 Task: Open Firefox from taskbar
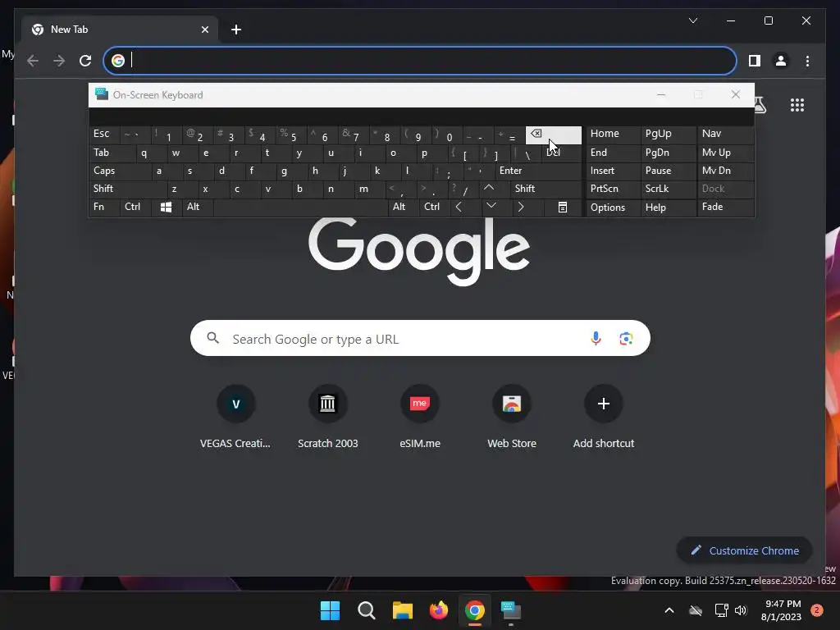[439, 610]
